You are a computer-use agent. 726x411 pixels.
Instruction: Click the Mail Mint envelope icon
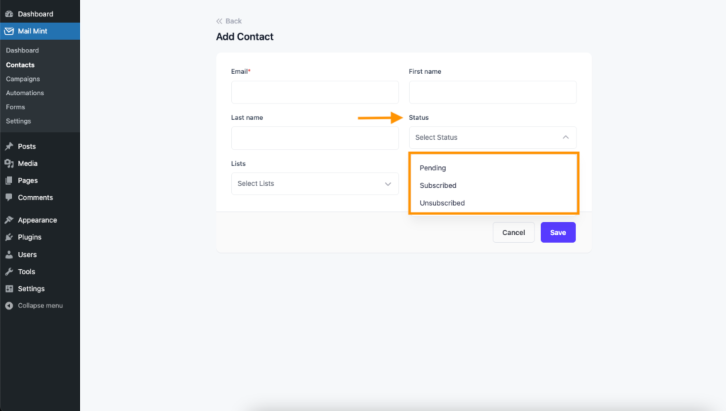click(x=9, y=31)
